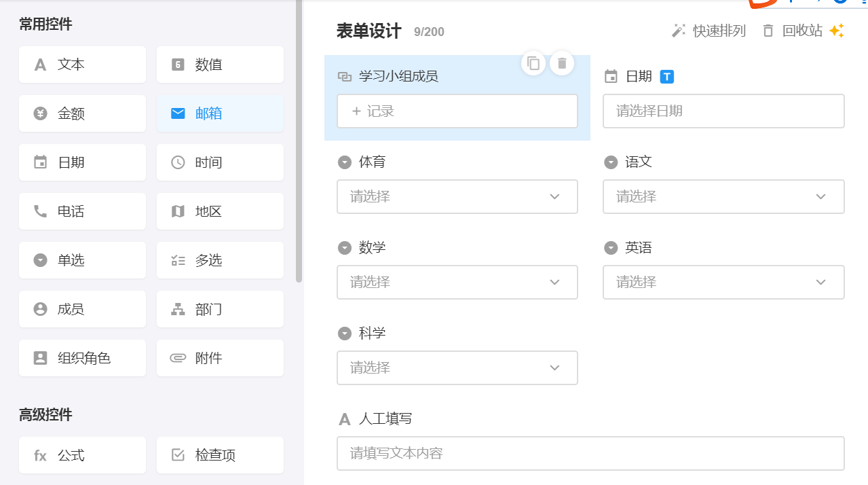Open the 科学 dropdown list
The image size is (868, 485).
pyautogui.click(x=457, y=368)
